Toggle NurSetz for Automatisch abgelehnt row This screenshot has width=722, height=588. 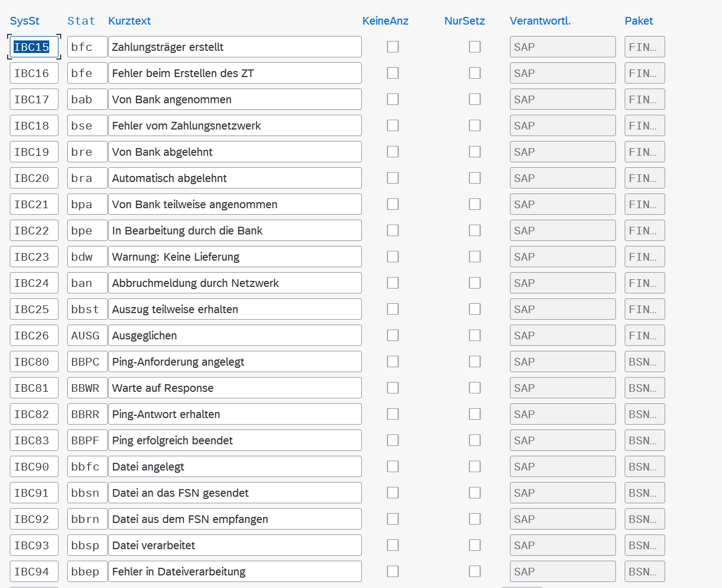(x=474, y=178)
